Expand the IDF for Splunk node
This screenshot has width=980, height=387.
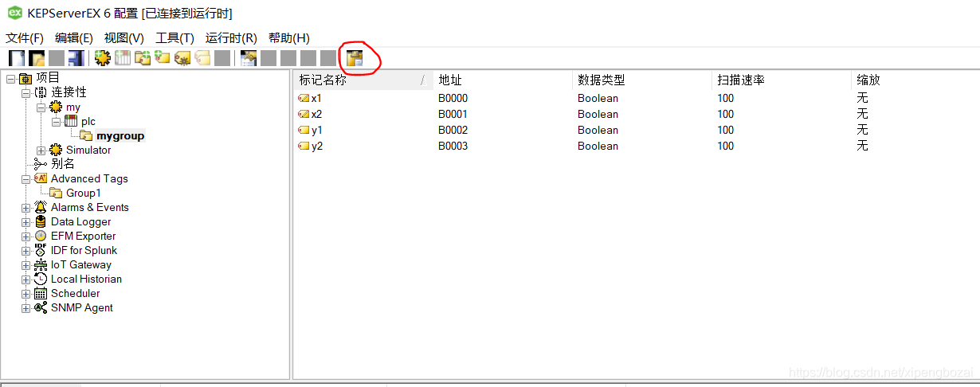pyautogui.click(x=26, y=250)
